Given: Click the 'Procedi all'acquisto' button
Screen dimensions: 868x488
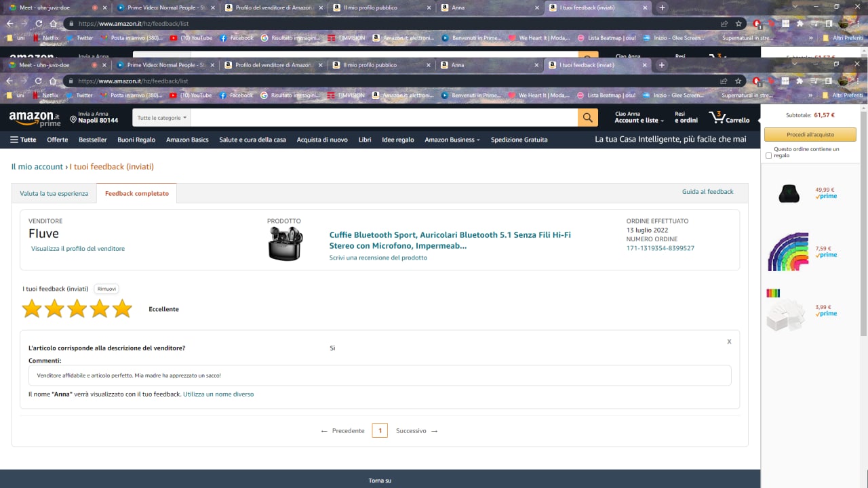Looking at the screenshot, I should pos(810,134).
